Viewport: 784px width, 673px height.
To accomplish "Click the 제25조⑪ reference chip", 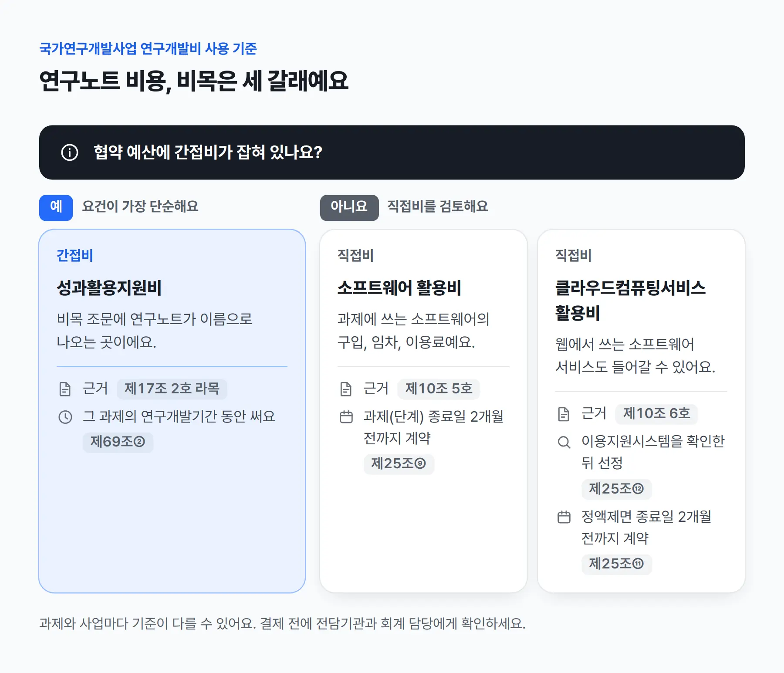I will tap(617, 564).
